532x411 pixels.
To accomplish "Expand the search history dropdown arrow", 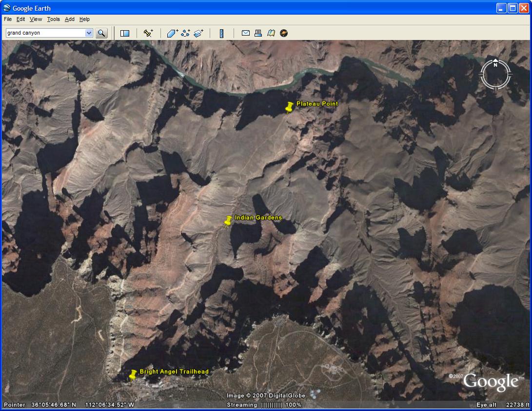I will (x=89, y=33).
